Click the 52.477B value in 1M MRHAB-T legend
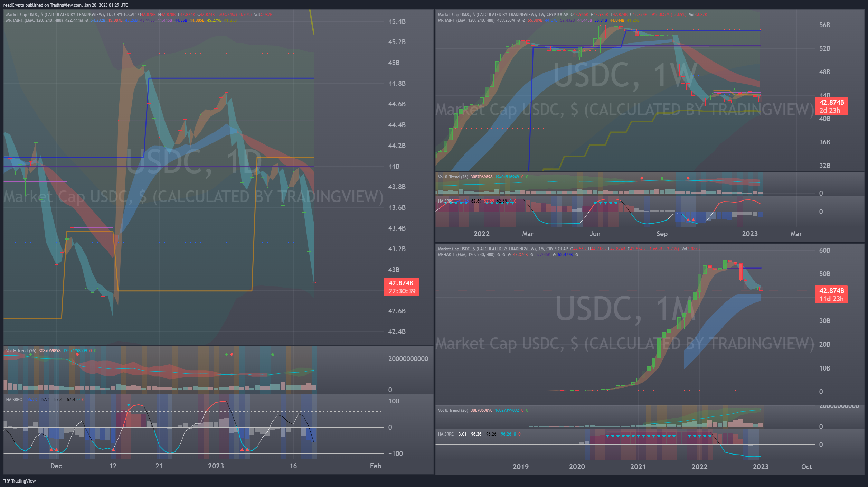Image resolution: width=868 pixels, height=487 pixels. (x=565, y=255)
